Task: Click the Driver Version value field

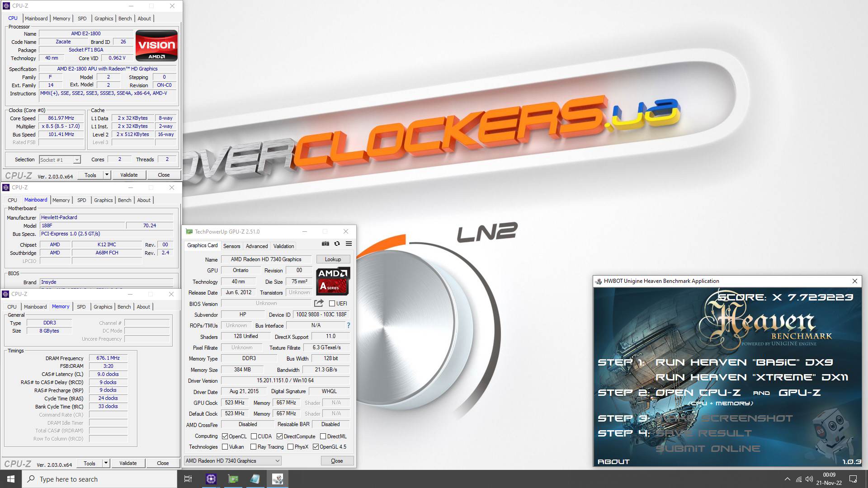Action: (285, 380)
